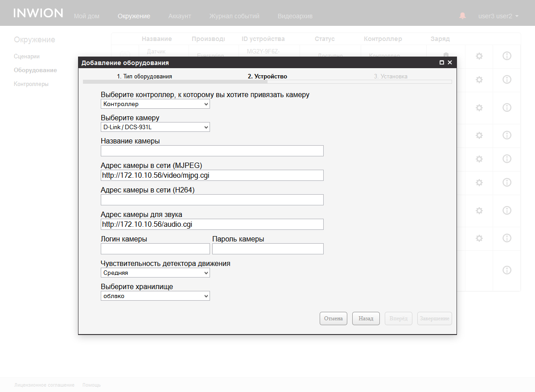Expand the user3 user2 account menu
Screen dimensions: 535x392
pyautogui.click(x=498, y=16)
